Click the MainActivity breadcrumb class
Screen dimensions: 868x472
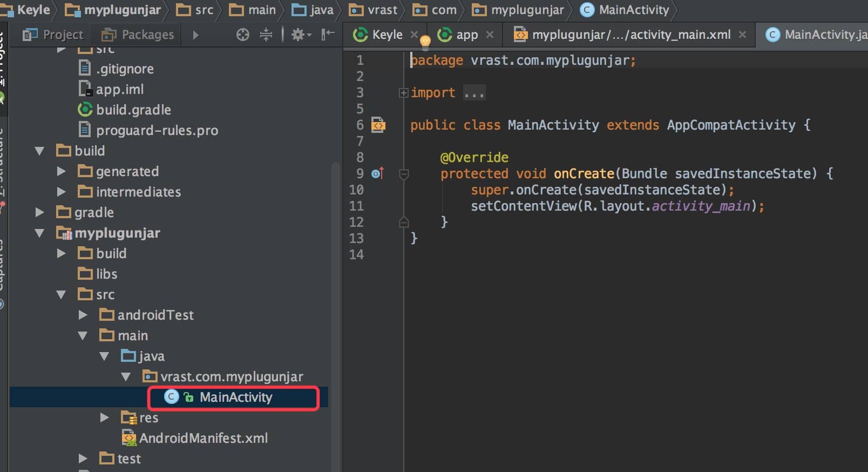625,10
